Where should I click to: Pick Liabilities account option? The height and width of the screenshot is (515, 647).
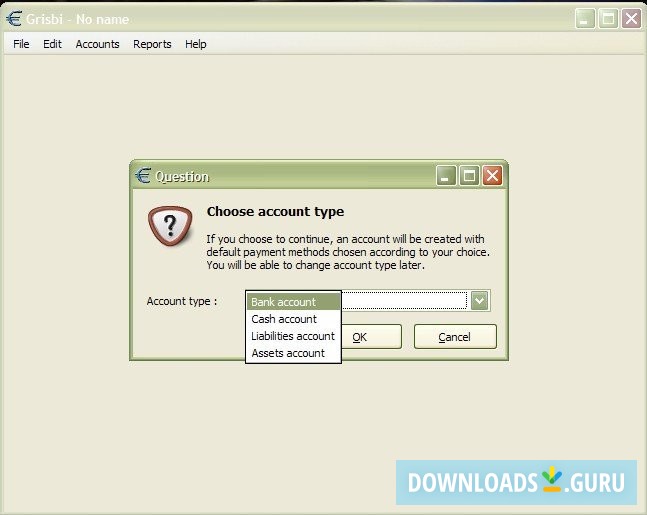click(293, 336)
